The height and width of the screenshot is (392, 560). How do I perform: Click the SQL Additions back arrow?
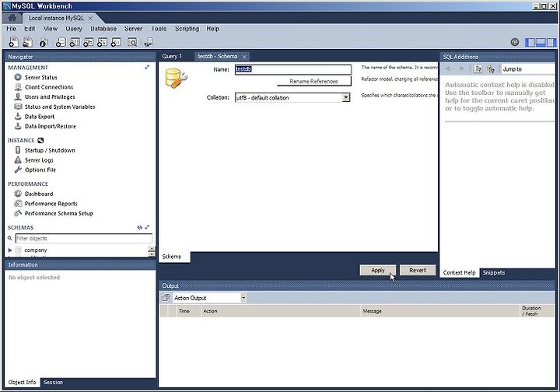[448, 69]
